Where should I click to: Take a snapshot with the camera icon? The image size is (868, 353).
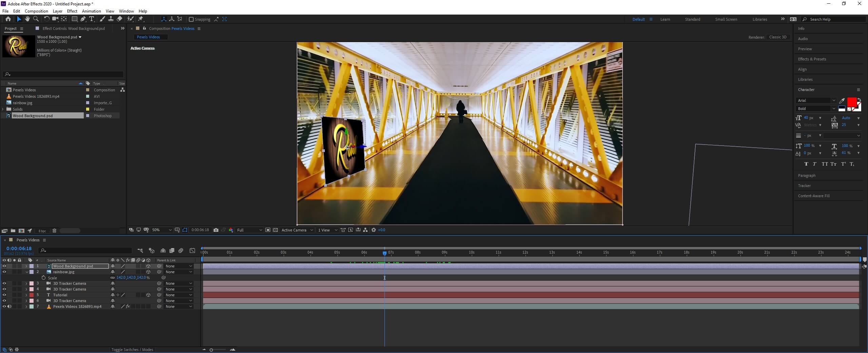pos(216,230)
